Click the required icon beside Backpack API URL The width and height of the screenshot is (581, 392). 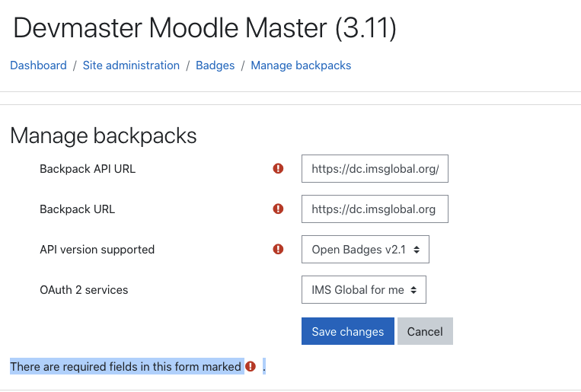click(x=278, y=168)
